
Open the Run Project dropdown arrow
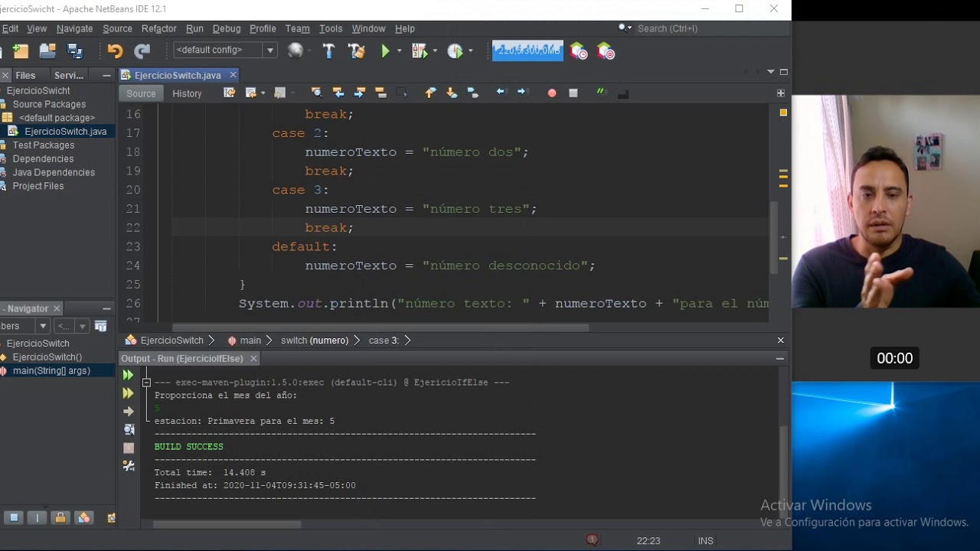click(x=399, y=51)
